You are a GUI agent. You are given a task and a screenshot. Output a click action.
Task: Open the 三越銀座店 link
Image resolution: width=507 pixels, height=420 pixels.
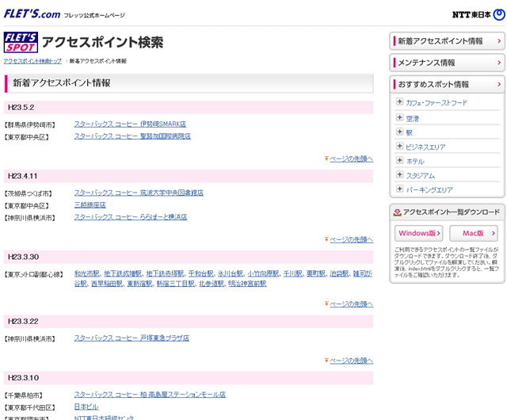(90, 204)
